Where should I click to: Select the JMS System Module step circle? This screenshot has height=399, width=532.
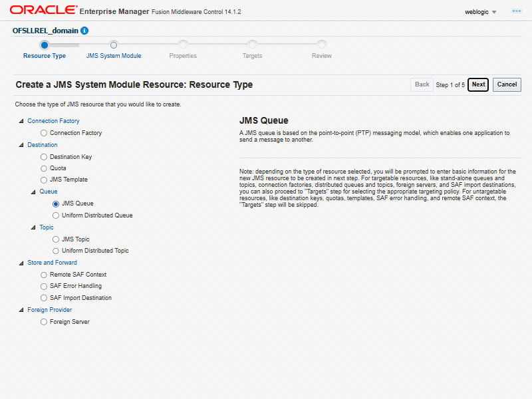114,45
